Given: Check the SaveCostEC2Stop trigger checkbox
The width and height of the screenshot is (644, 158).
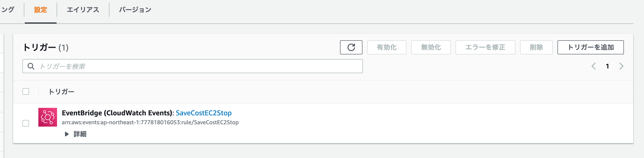Looking at the screenshot, I should [x=26, y=123].
